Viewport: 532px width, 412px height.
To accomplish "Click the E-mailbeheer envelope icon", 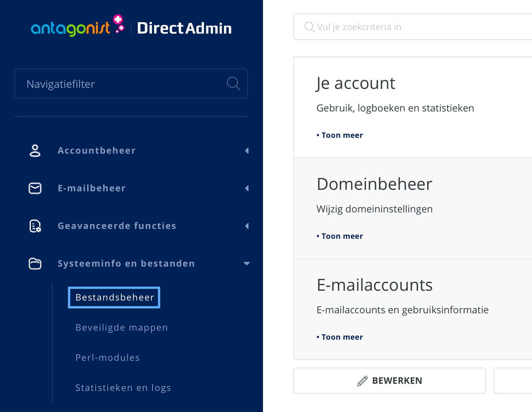I will [35, 188].
